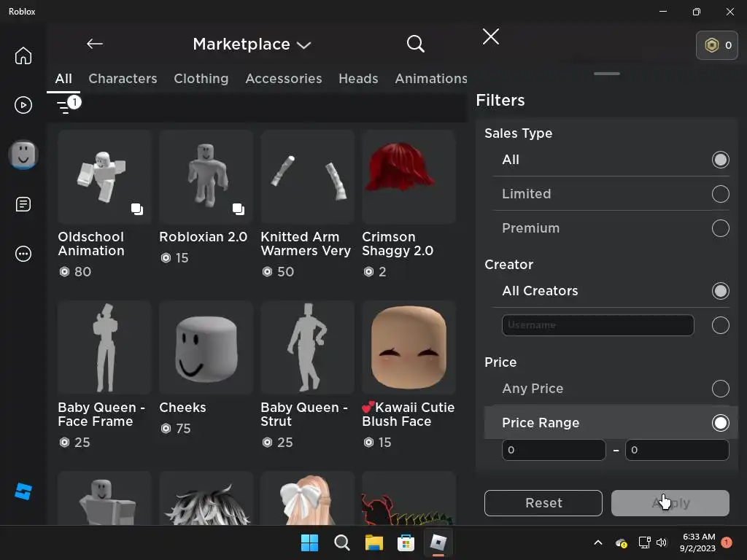The width and height of the screenshot is (747, 560).
Task: Open the Roblox Studio blue icon
Action: click(23, 491)
